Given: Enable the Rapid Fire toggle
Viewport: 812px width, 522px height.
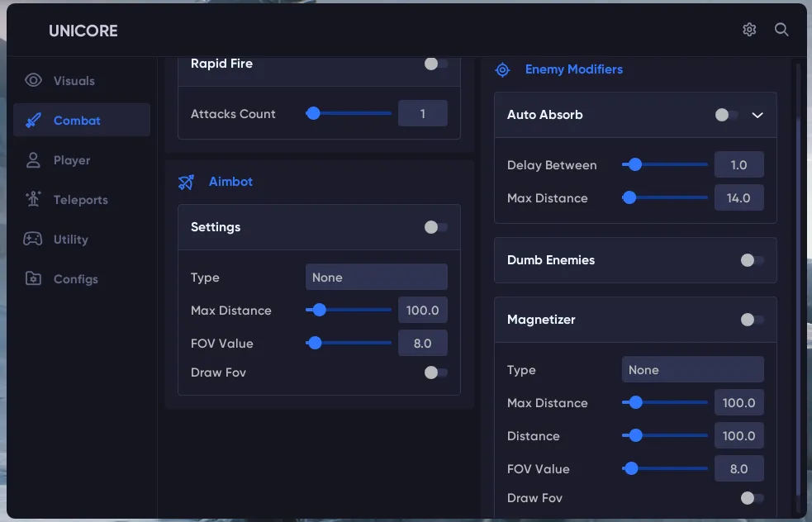Looking at the screenshot, I should coord(435,64).
